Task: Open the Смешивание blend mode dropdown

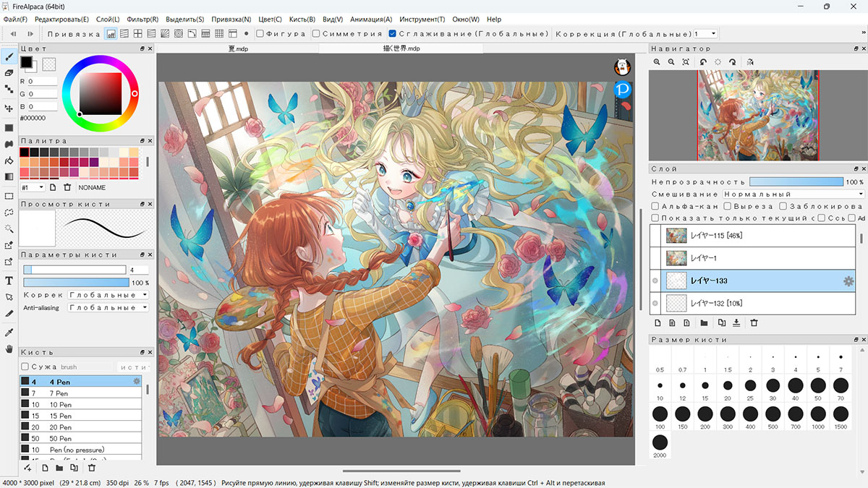Action: (x=793, y=194)
